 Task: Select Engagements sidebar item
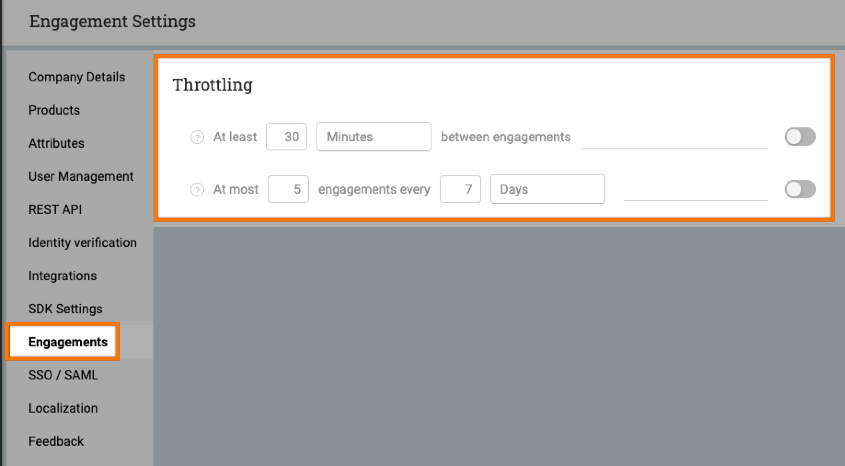(68, 342)
